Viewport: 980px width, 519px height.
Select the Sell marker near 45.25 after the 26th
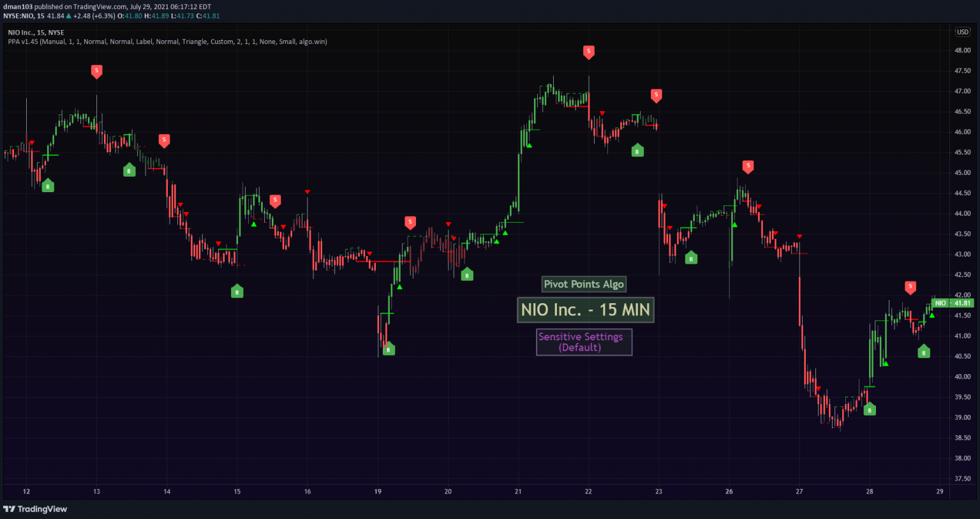point(748,167)
